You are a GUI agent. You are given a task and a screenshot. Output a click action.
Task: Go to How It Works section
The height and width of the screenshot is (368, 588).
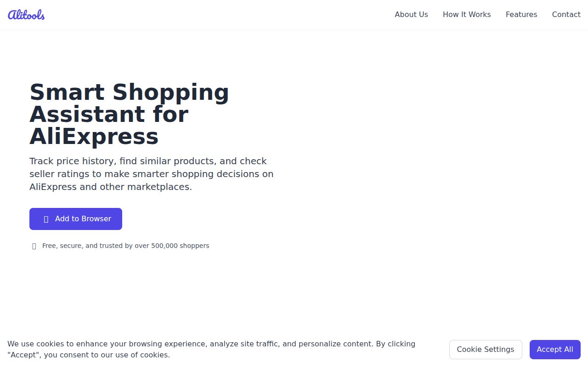[x=467, y=15]
